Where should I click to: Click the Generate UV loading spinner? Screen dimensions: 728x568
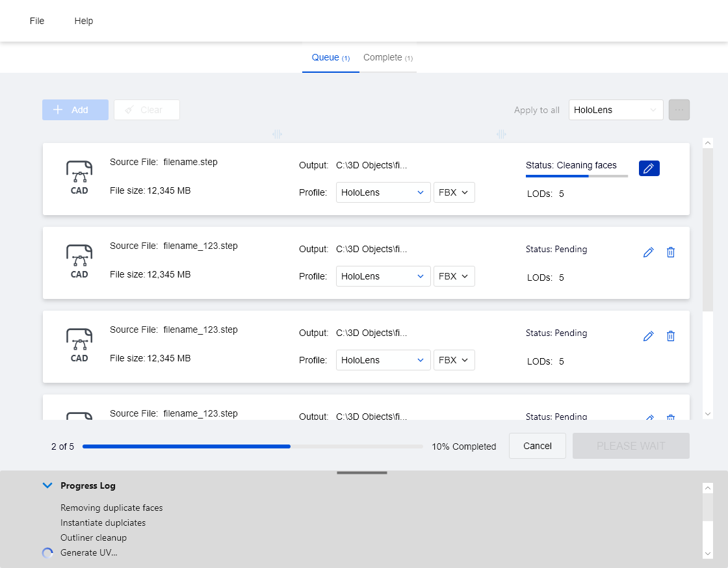click(47, 552)
